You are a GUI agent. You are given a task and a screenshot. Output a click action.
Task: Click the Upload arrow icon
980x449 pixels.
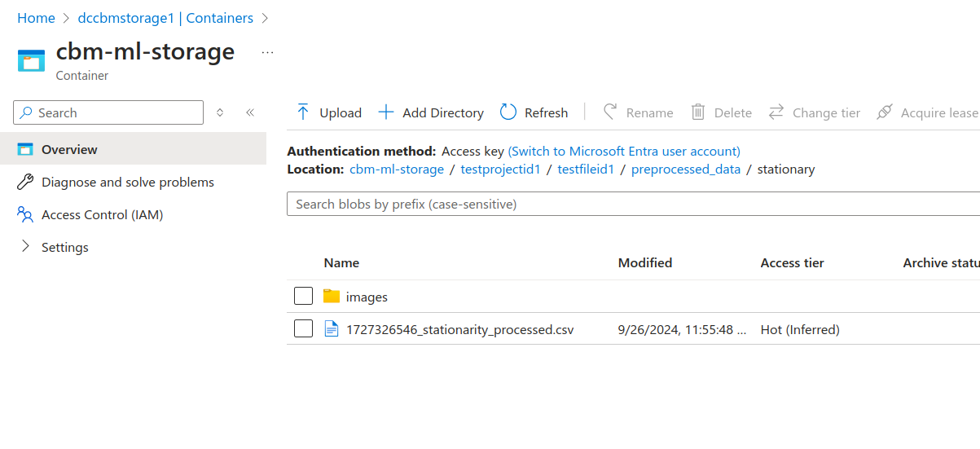coord(303,112)
